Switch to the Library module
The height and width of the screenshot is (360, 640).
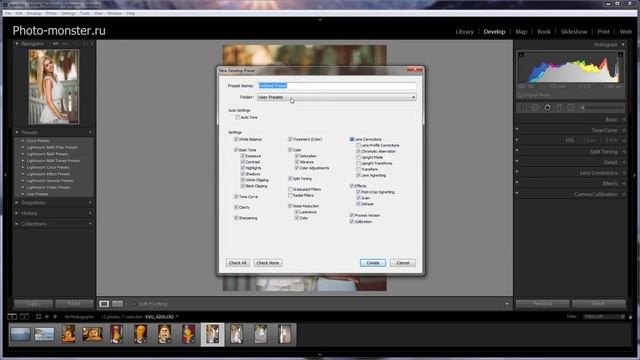coord(464,32)
